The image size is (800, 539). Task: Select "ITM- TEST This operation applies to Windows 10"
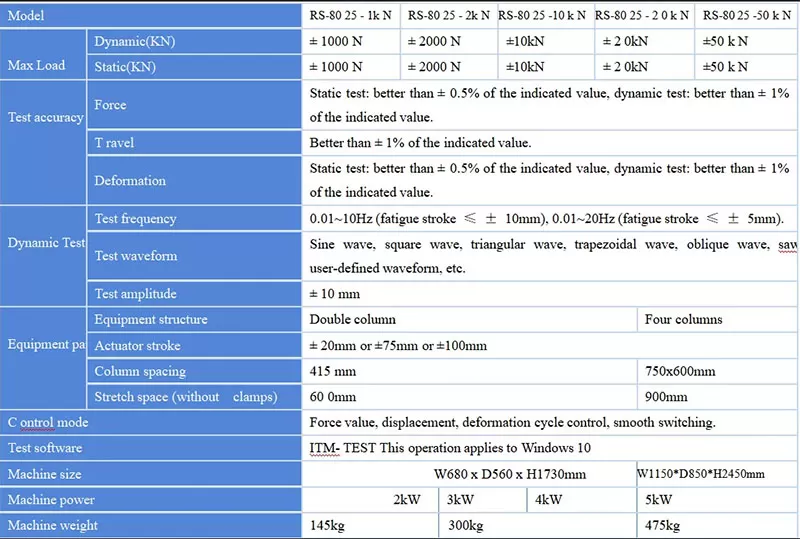click(450, 448)
